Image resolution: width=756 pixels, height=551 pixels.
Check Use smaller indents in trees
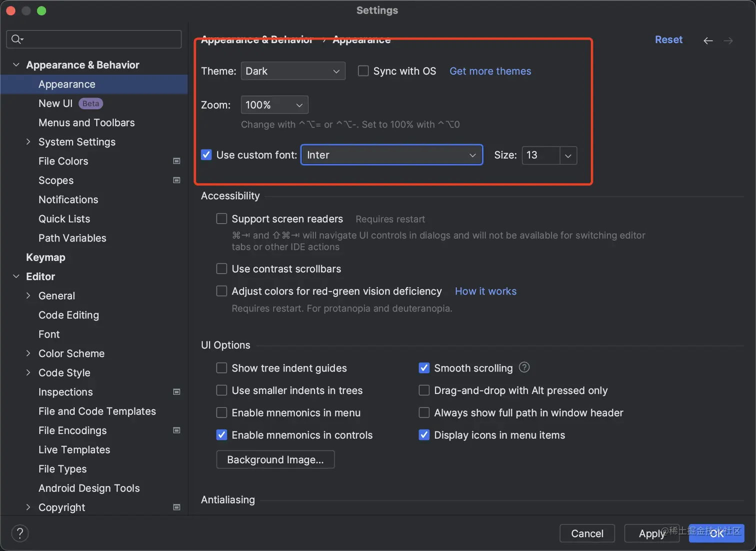click(221, 390)
